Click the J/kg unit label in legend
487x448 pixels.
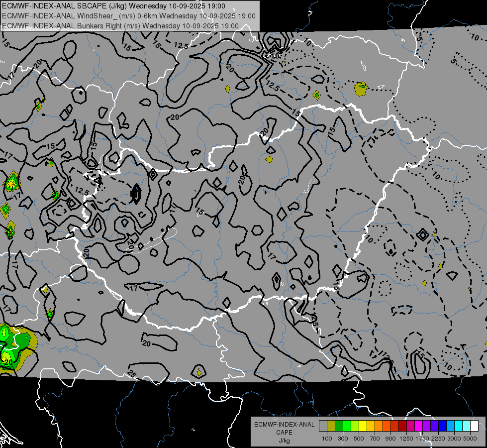pyautogui.click(x=284, y=441)
